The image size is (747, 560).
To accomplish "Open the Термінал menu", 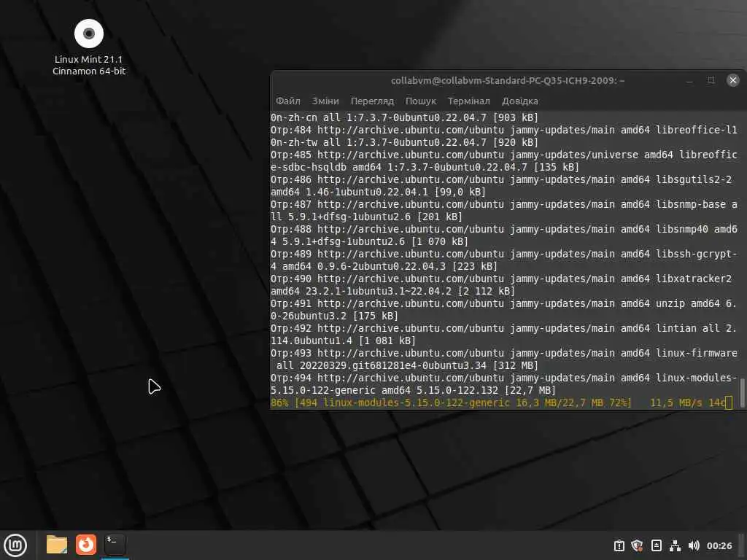I will (x=469, y=101).
